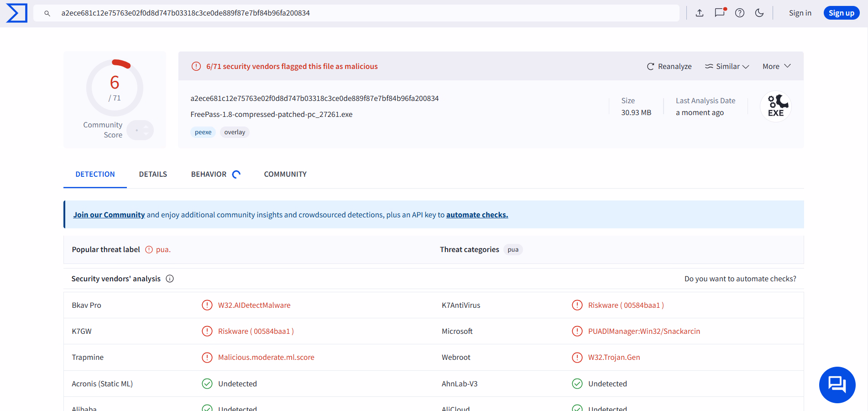868x411 pixels.
Task: Click filename FreePass-1.8-compressed-patched-pc_27261.exe
Action: coord(272,114)
